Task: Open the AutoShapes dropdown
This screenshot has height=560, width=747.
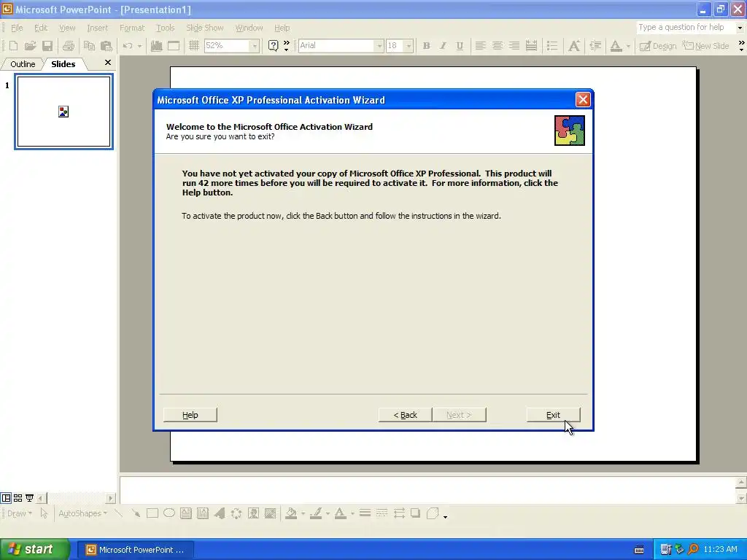Action: [x=82, y=513]
